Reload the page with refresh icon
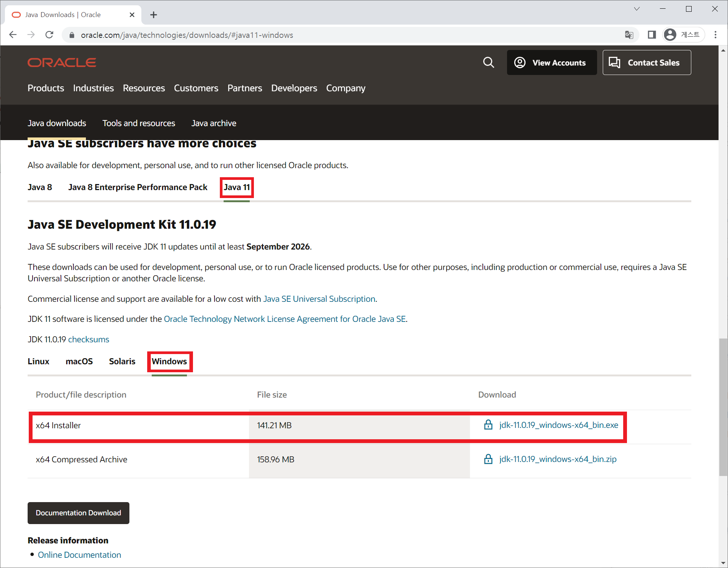This screenshot has width=728, height=568. click(49, 35)
